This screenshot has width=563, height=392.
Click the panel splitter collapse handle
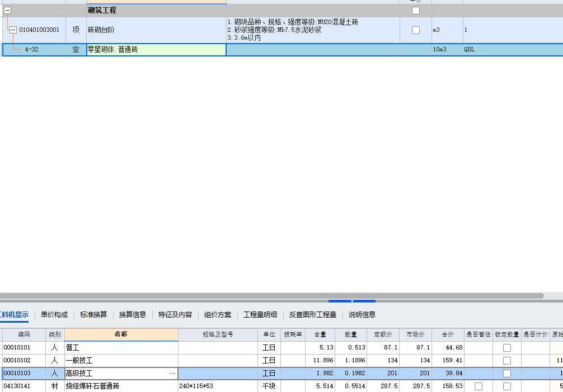352,301
